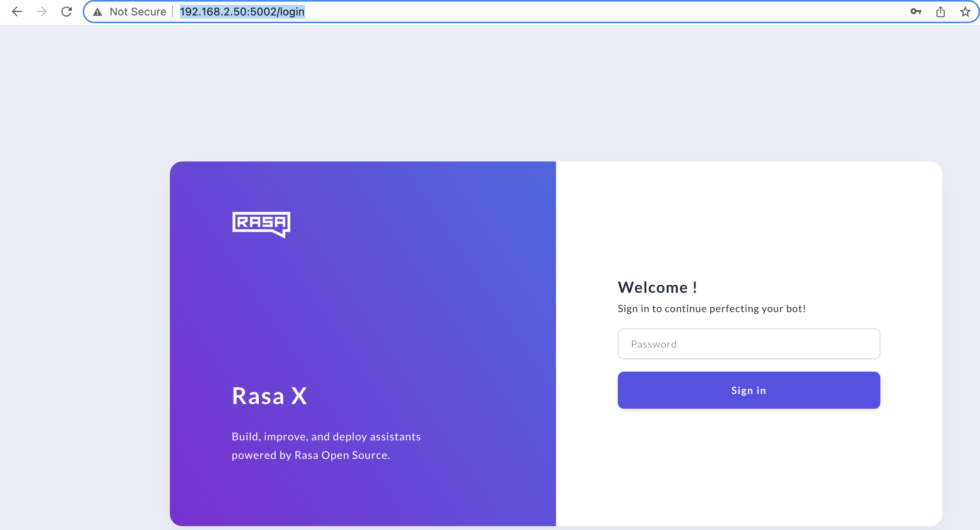Click the Password input field

[x=748, y=343]
